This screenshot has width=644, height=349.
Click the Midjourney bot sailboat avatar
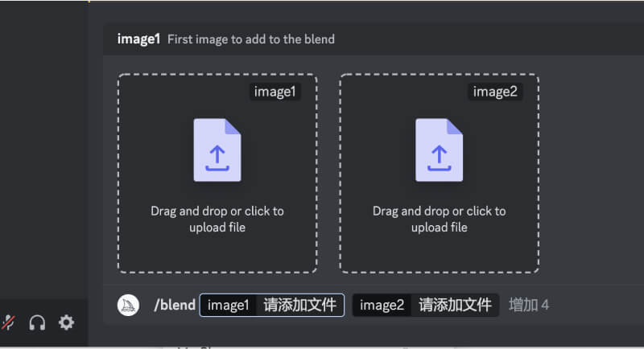128,305
